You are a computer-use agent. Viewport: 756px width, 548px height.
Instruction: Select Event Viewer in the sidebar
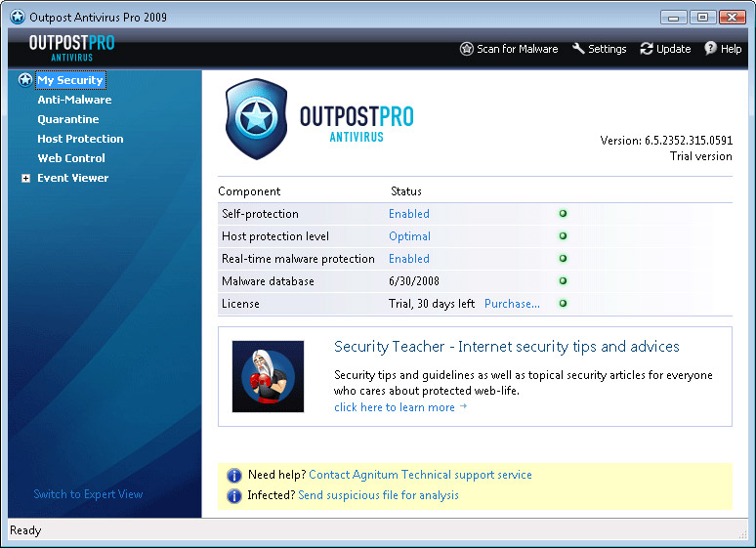pyautogui.click(x=73, y=178)
